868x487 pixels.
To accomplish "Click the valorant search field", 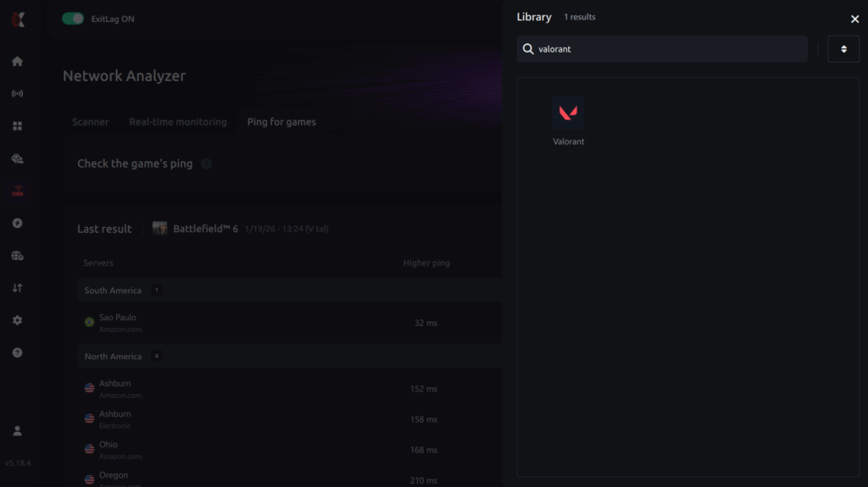I will pyautogui.click(x=662, y=49).
